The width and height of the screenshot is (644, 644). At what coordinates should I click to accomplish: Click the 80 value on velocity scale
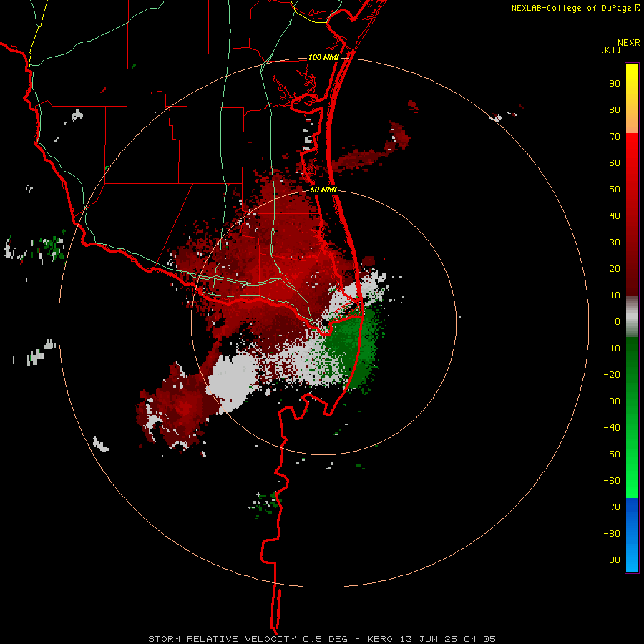tap(615, 110)
